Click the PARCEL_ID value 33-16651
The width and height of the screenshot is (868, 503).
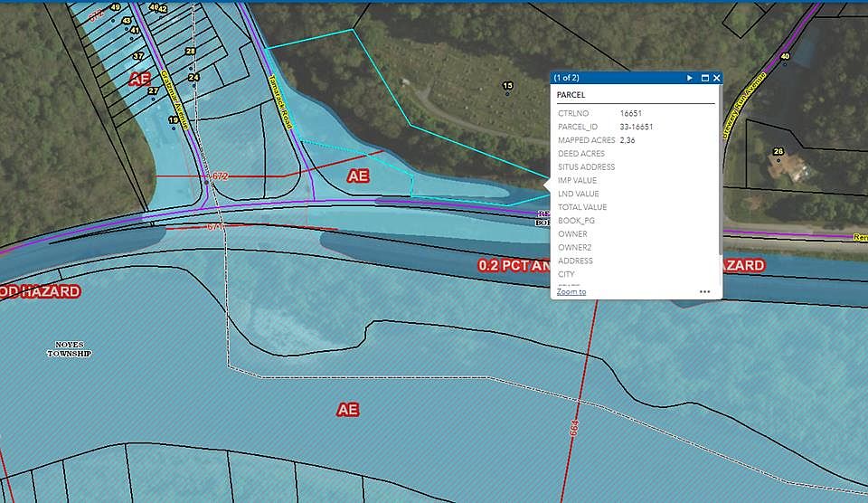[637, 127]
